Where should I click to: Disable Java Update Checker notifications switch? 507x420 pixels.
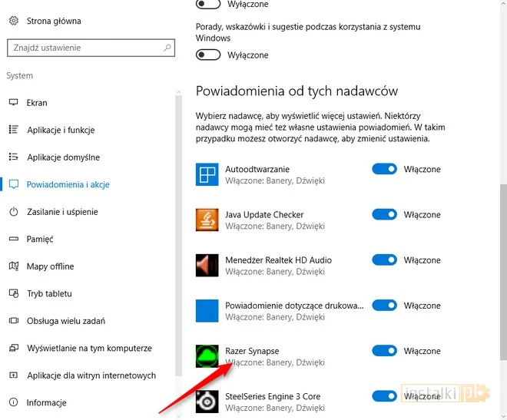point(384,215)
